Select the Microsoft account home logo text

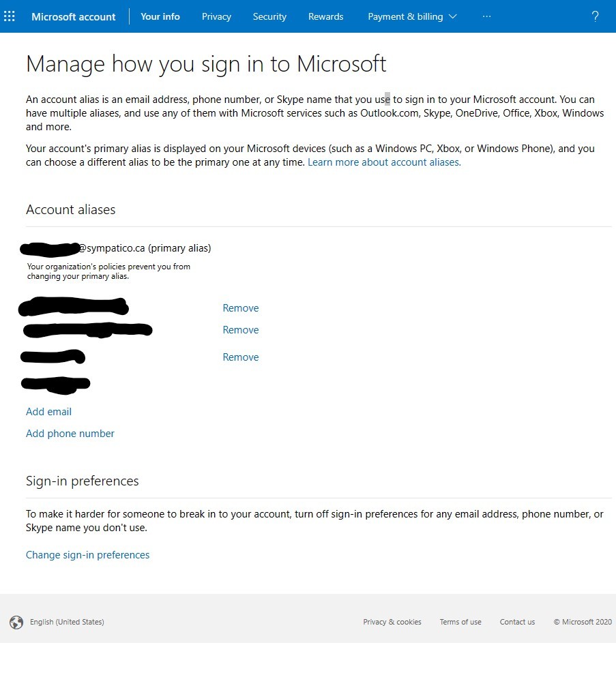click(73, 16)
